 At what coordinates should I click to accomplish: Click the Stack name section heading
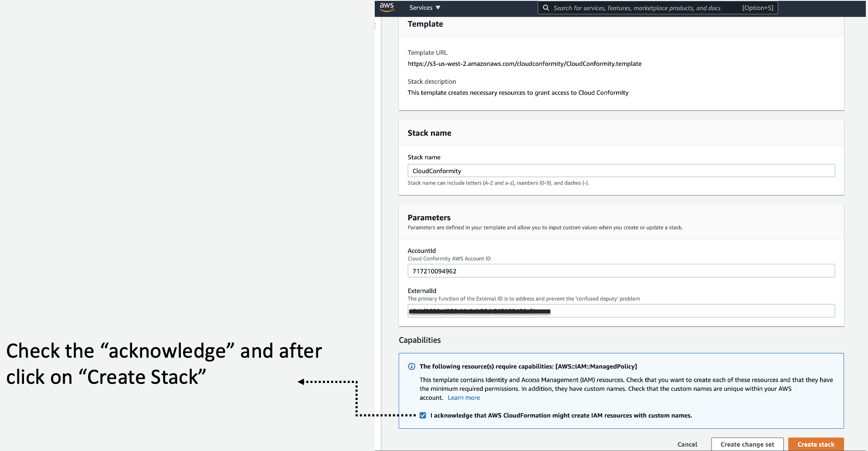(x=429, y=133)
